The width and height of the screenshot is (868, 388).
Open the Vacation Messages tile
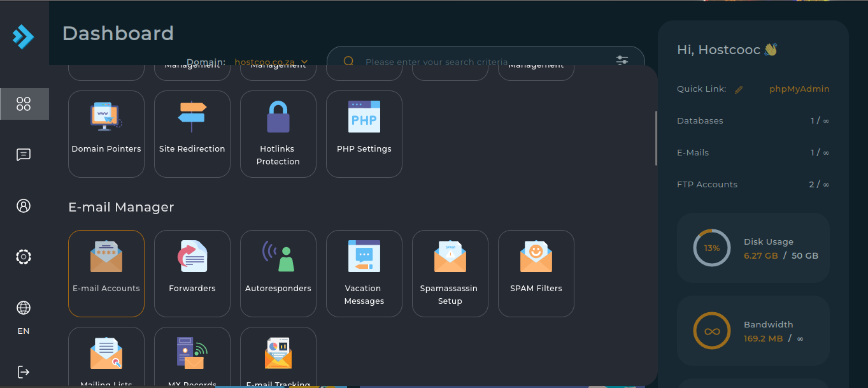point(364,273)
